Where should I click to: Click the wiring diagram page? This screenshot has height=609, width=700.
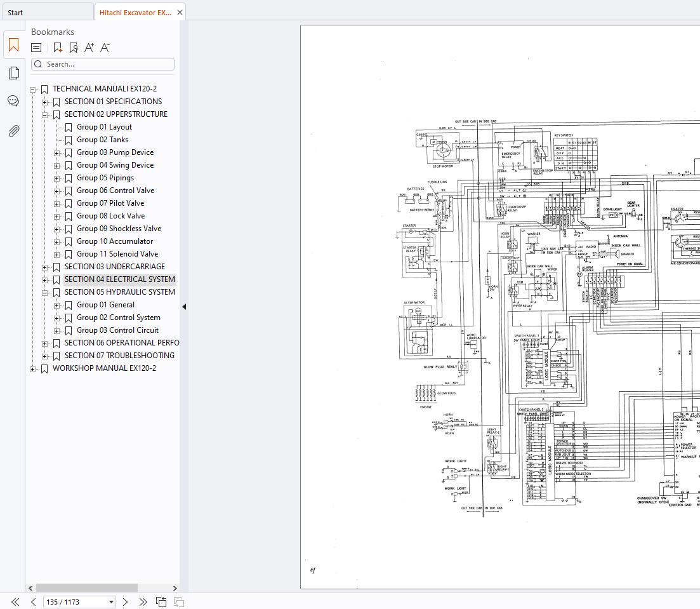coord(500,307)
